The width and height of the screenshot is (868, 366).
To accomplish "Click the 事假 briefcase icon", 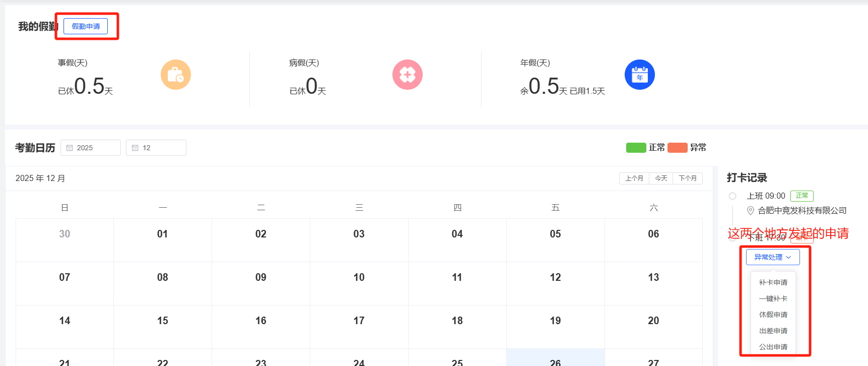I will click(176, 75).
